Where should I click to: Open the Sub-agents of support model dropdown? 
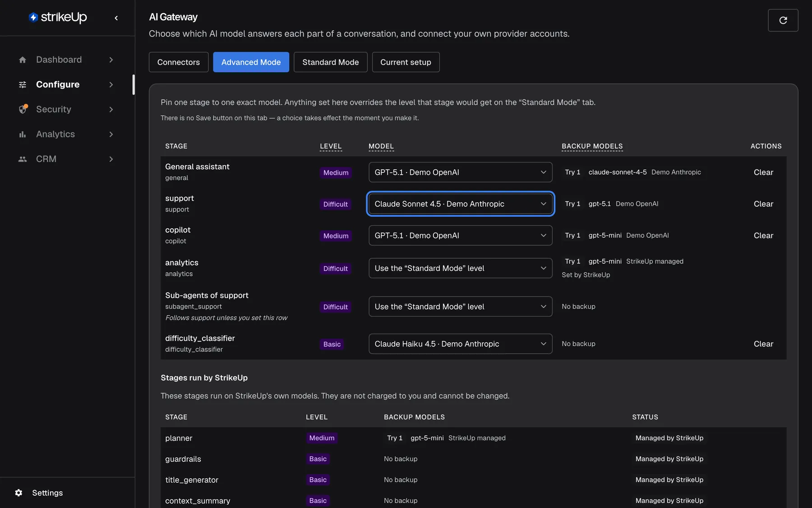pyautogui.click(x=460, y=307)
